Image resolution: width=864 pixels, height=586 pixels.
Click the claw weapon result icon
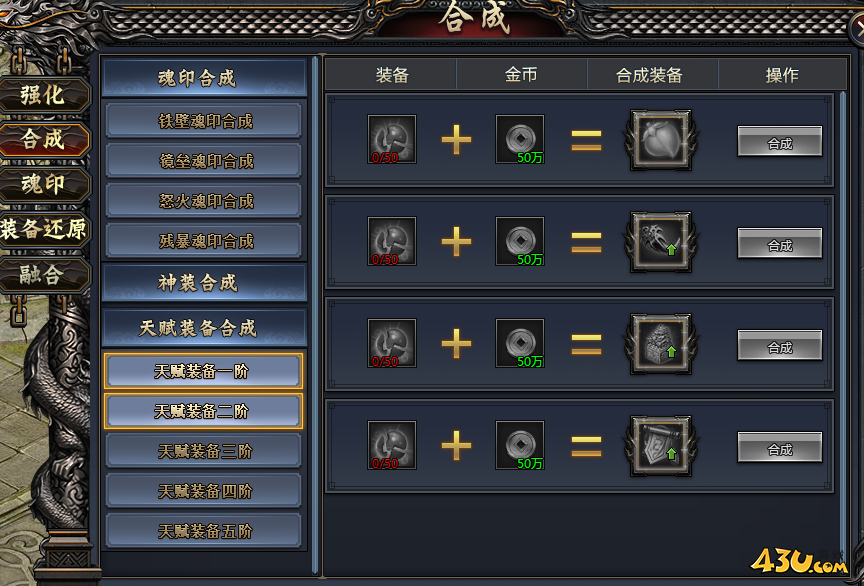661,241
